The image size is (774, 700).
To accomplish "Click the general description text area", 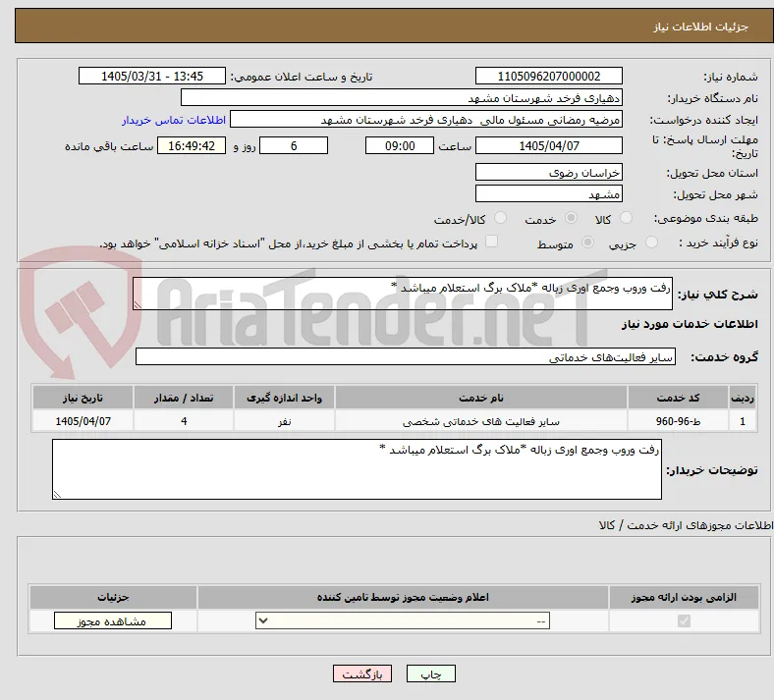I will pos(403,294).
